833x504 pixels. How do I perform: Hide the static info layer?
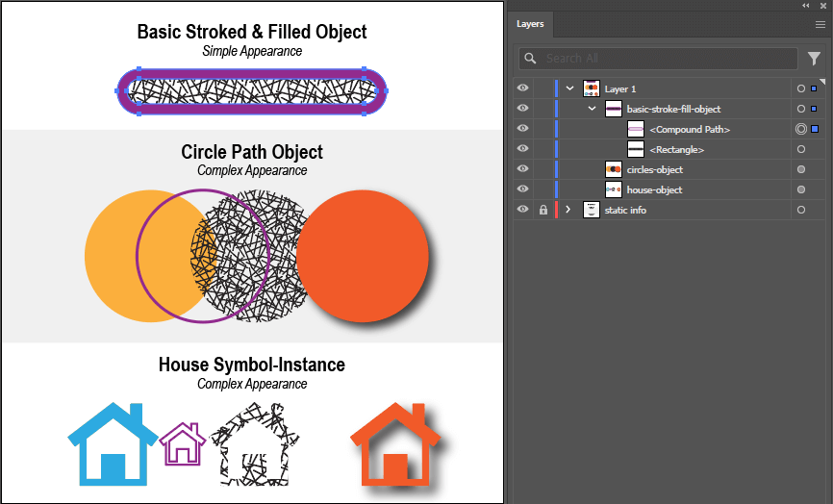tap(523, 210)
